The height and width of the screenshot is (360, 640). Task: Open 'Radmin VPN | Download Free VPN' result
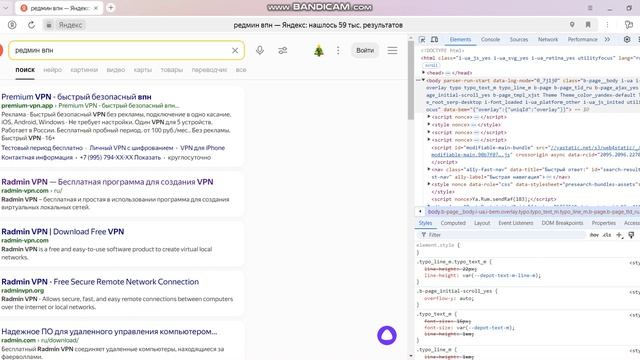(63, 232)
